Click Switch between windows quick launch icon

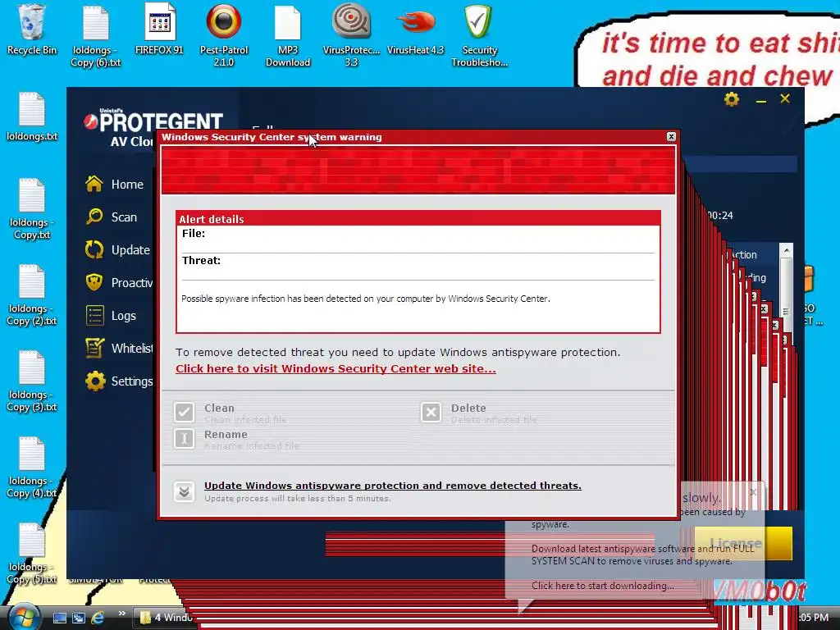point(78,618)
